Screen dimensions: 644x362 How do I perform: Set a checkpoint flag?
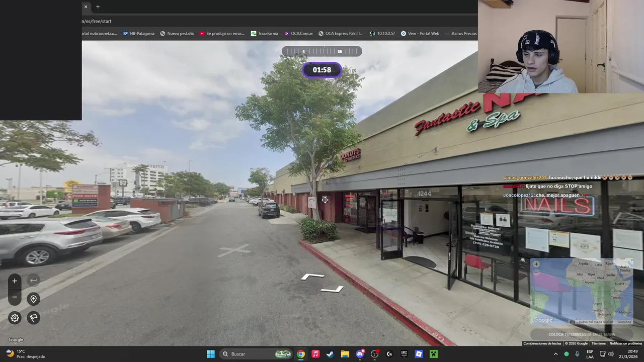(x=33, y=318)
